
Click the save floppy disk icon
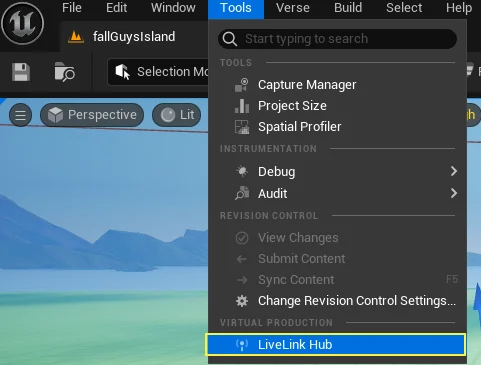(21, 72)
